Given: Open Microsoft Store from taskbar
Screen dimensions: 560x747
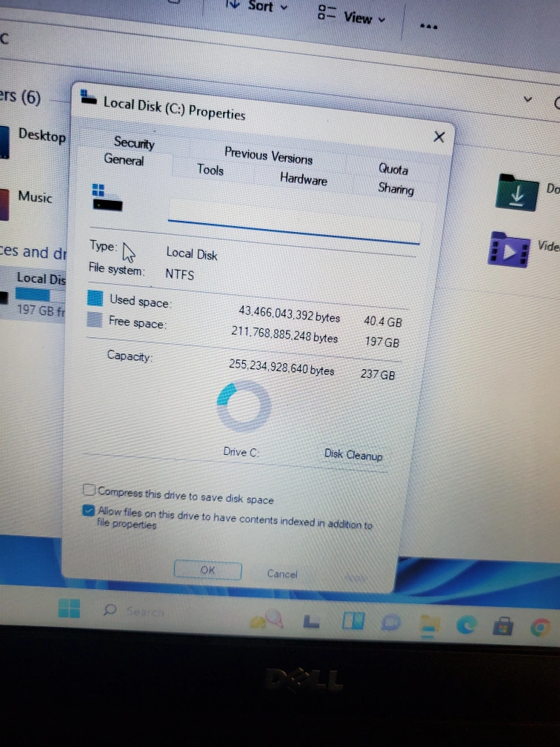Looking at the screenshot, I should 504,625.
